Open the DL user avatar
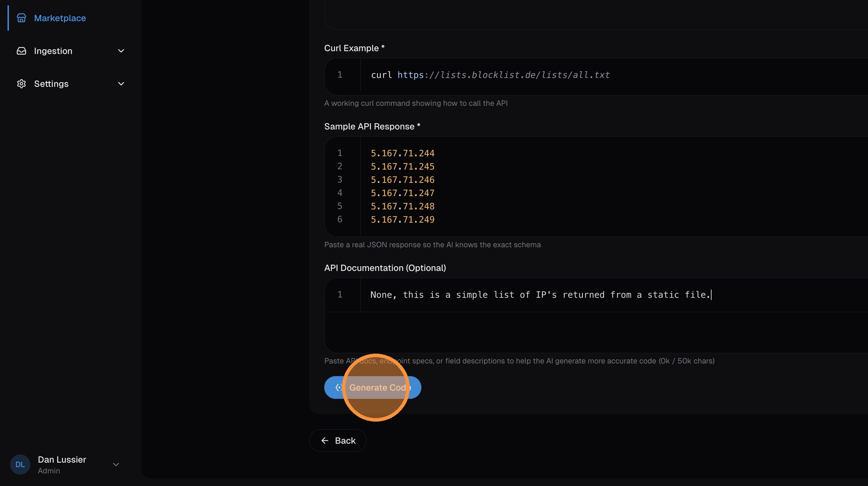868x486 pixels. pos(20,464)
